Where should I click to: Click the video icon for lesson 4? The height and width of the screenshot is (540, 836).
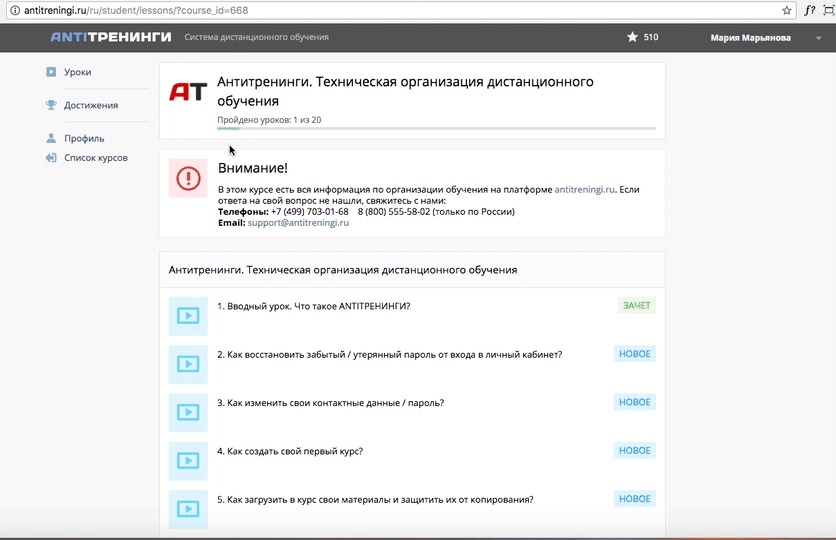pos(188,461)
